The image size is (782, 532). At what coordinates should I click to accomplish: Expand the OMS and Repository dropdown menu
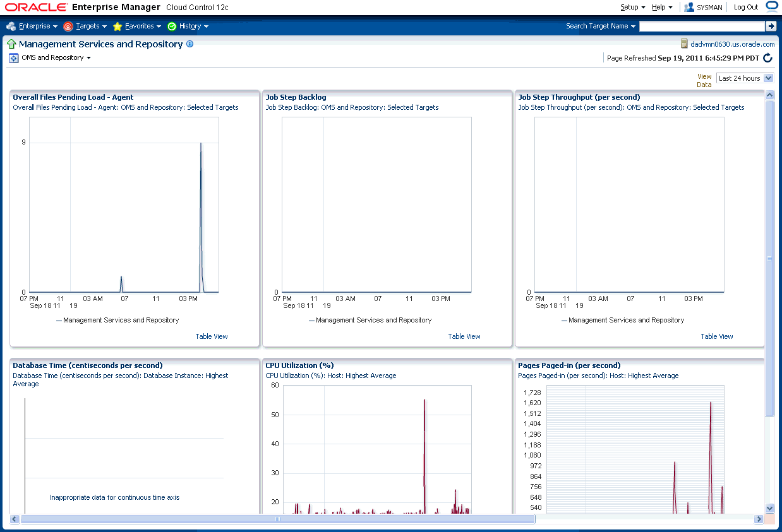(56, 57)
